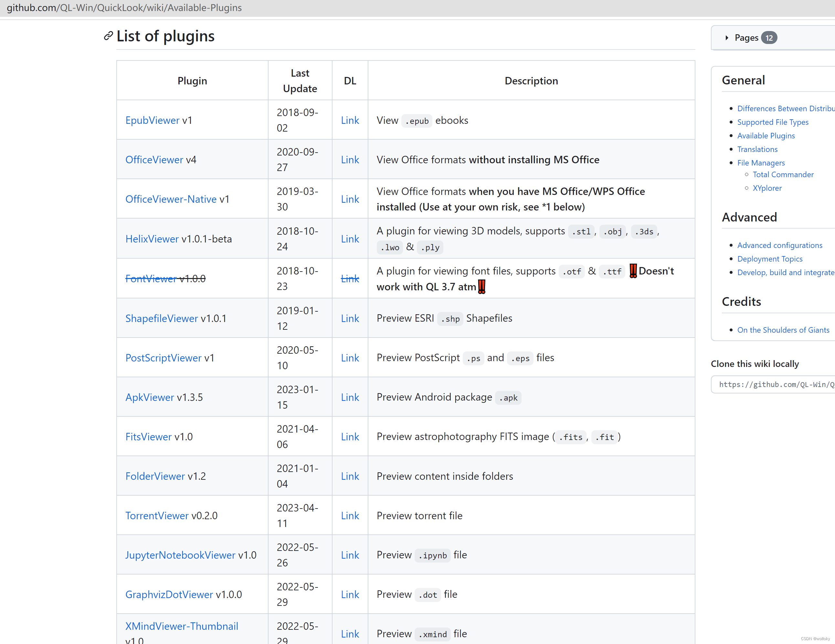The image size is (835, 644).
Task: Go to the Translations wiki page
Action: [x=757, y=149]
